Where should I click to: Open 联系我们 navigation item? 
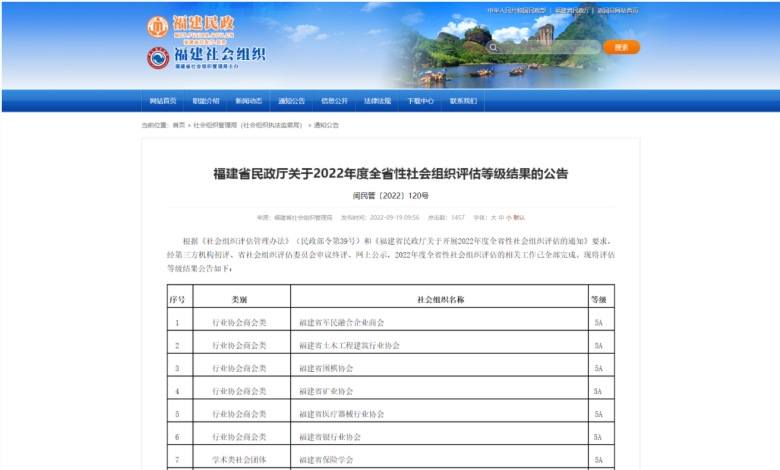tap(463, 101)
